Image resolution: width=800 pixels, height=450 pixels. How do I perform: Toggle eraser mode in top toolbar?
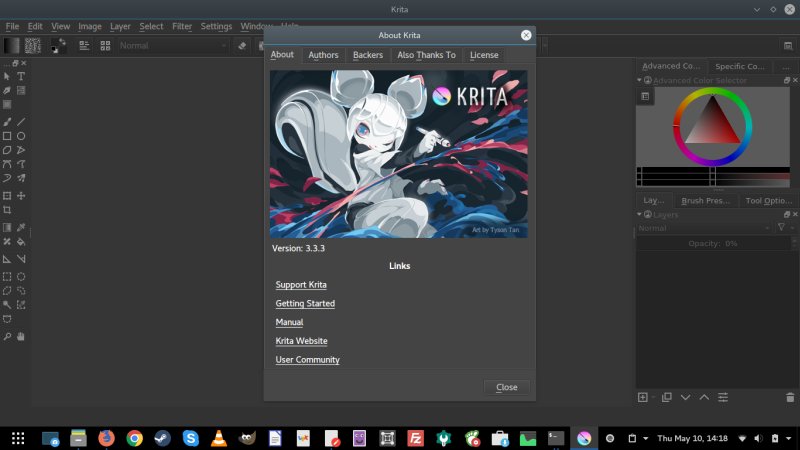coord(242,46)
